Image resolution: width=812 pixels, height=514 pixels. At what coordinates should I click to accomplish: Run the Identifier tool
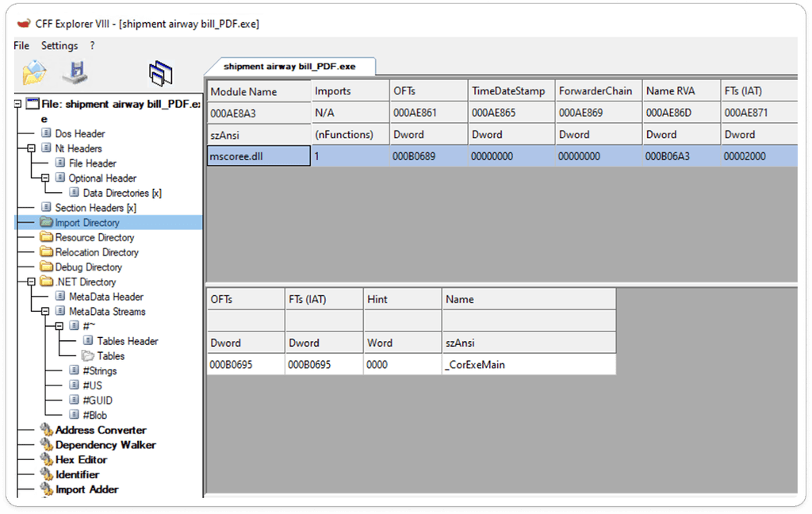(x=76, y=474)
